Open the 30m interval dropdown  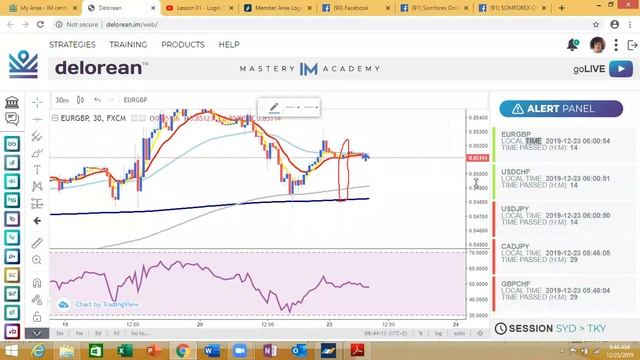[62, 100]
